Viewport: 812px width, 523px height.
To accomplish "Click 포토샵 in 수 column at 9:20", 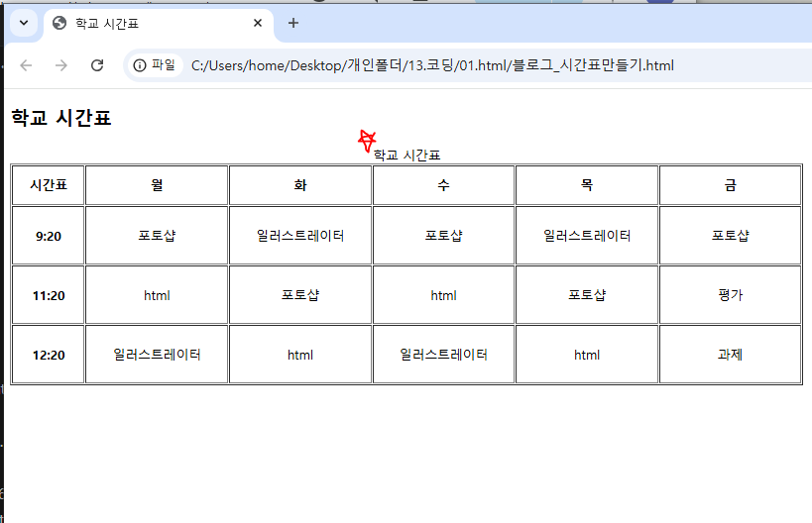I will [x=443, y=236].
